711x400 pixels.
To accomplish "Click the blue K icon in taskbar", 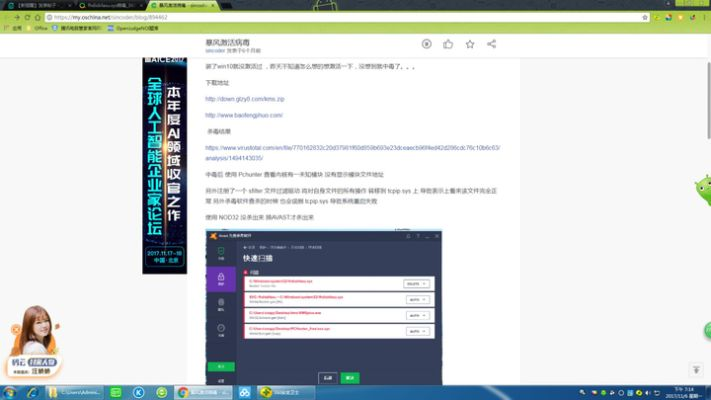I will [x=139, y=392].
